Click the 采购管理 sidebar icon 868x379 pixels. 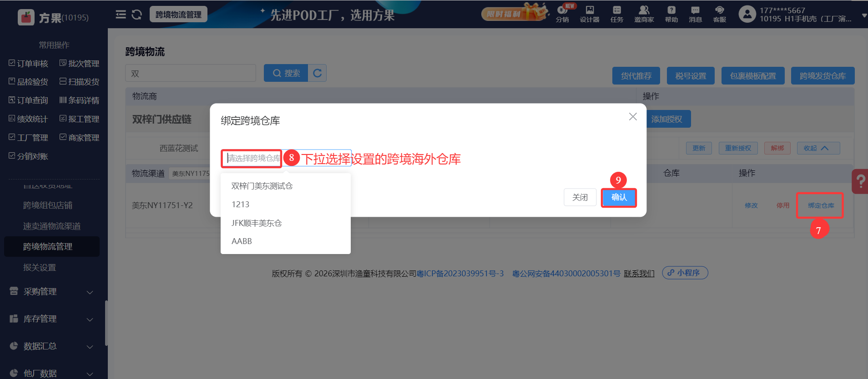pyautogui.click(x=14, y=291)
